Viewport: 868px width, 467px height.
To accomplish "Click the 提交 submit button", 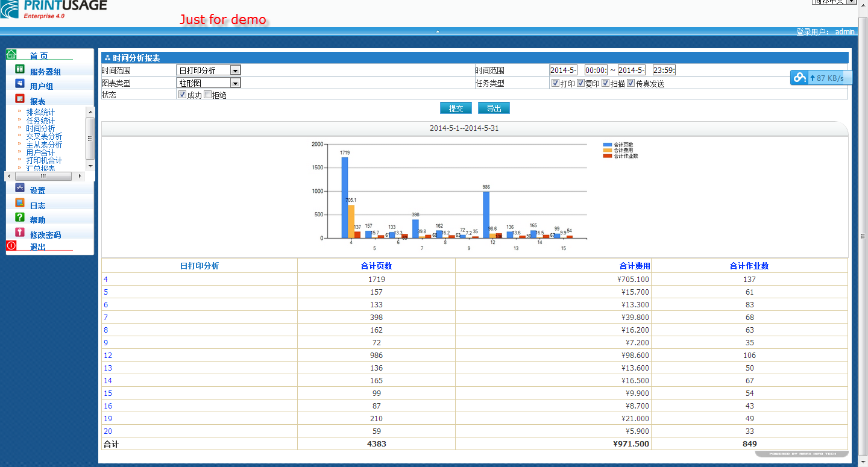I will click(x=456, y=108).
